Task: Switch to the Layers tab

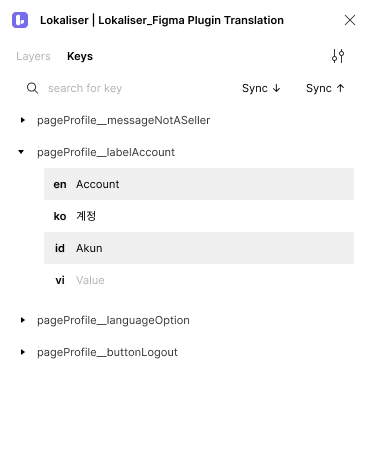Action: coord(33,56)
